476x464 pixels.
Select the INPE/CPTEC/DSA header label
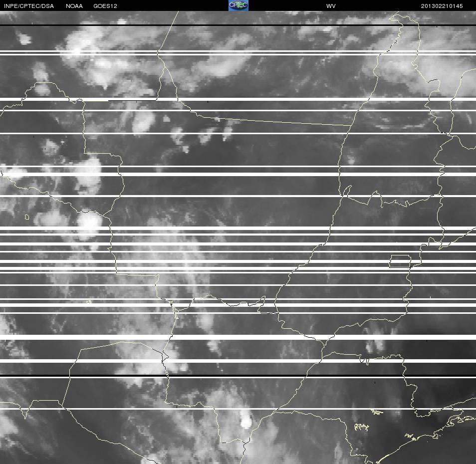tap(29, 6)
